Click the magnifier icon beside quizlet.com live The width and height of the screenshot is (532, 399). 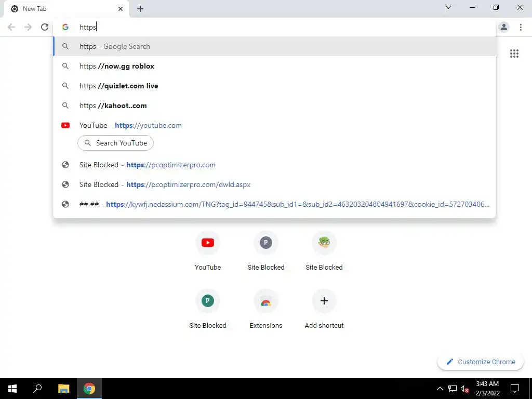click(65, 86)
